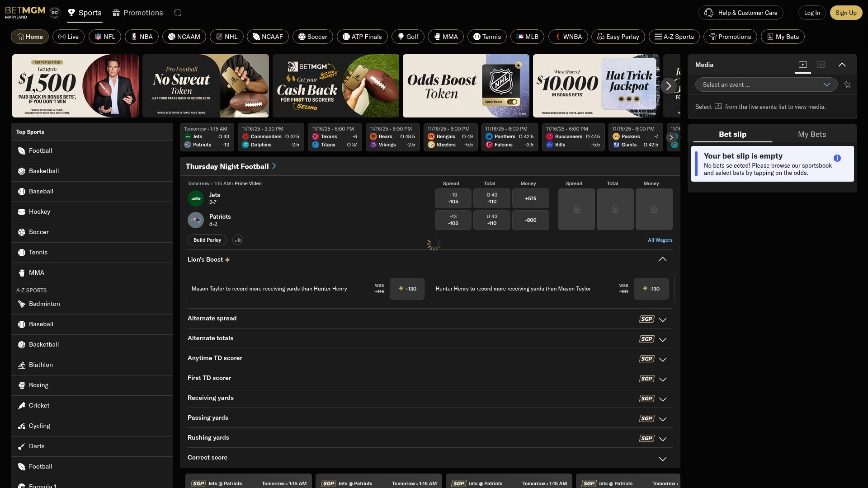This screenshot has width=868, height=488.
Task: Switch to the Bet slip tab
Action: 732,134
